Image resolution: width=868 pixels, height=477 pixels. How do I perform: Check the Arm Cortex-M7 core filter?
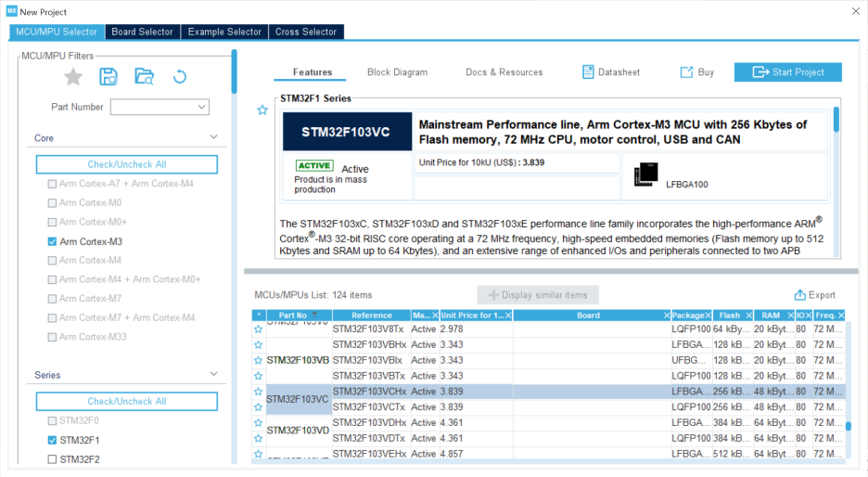point(52,299)
